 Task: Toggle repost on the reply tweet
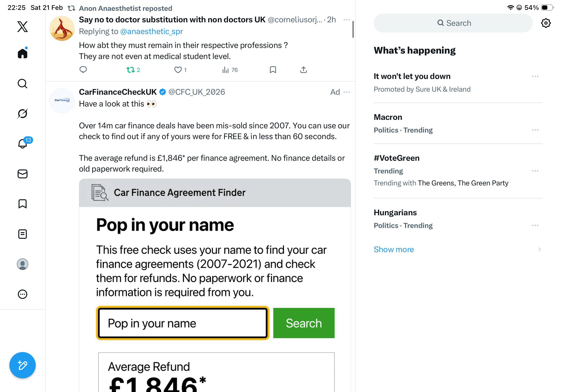(131, 70)
